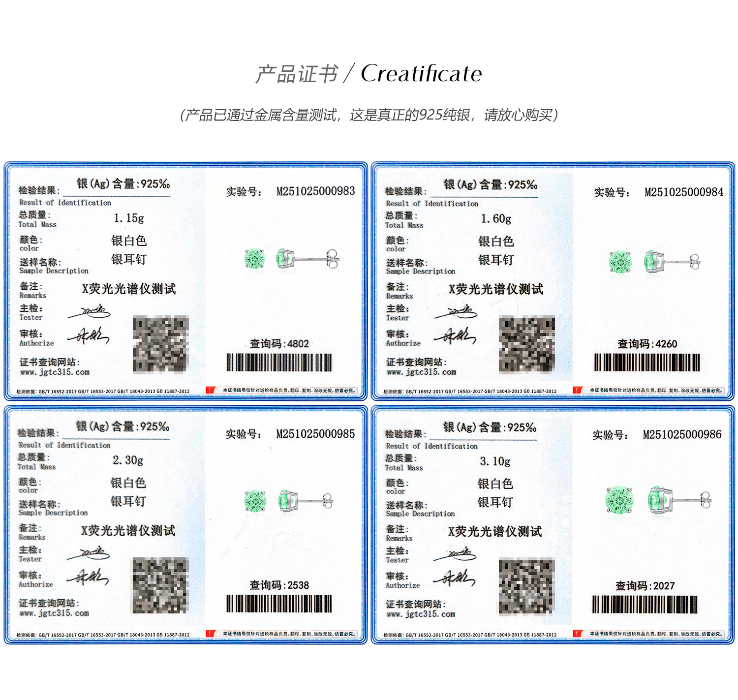The width and height of the screenshot is (738, 700).
Task: Click lab number M251025000984 text
Action: (684, 192)
